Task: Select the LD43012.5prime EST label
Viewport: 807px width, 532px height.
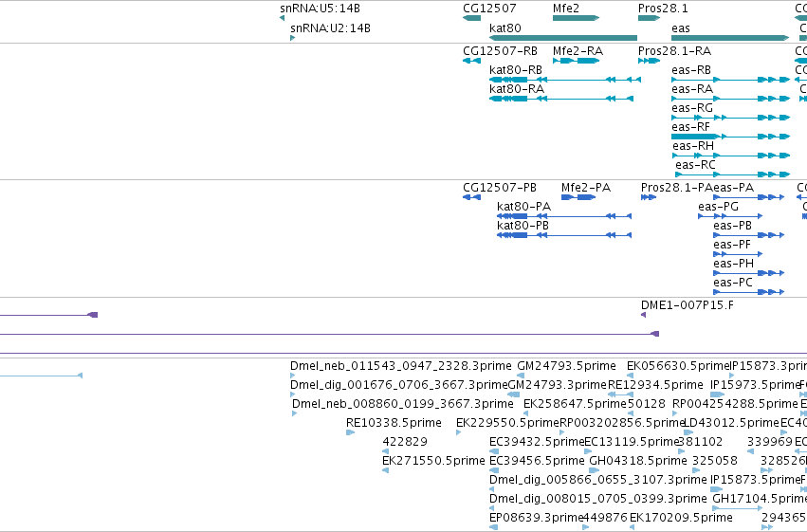Action: coord(731,423)
